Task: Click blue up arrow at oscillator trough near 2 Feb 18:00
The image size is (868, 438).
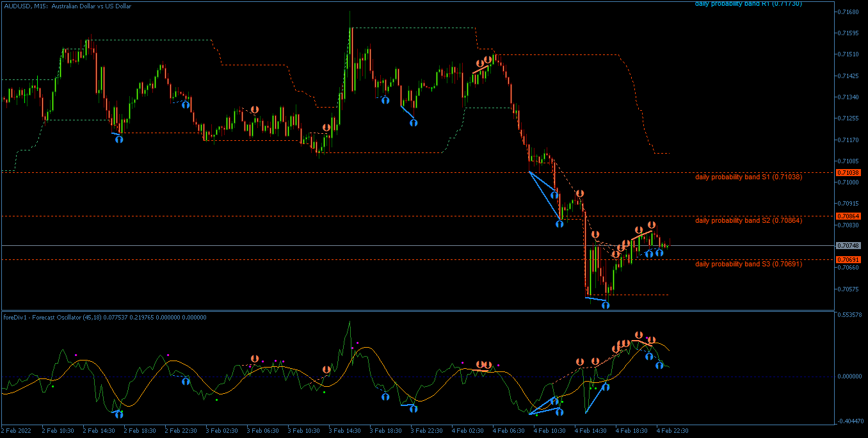Action: (x=119, y=414)
